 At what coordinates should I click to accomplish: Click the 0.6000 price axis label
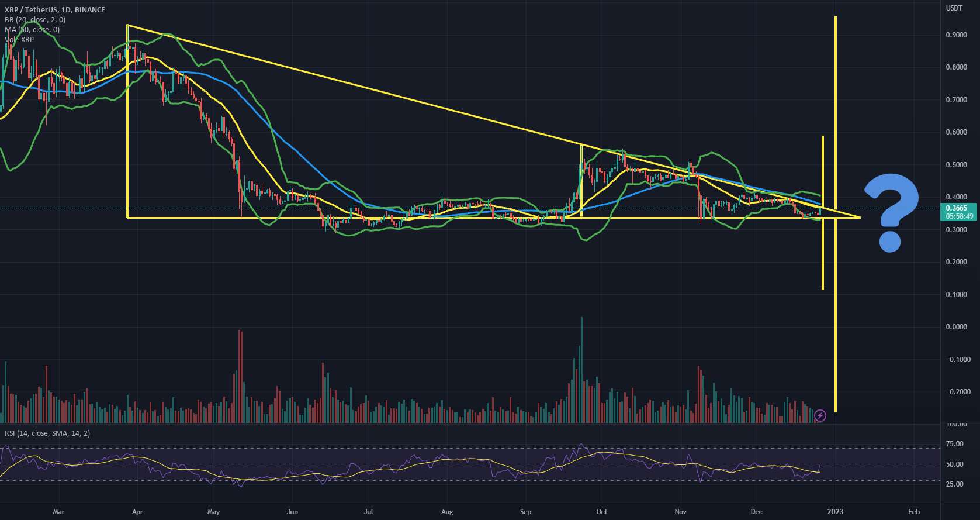[x=956, y=133]
